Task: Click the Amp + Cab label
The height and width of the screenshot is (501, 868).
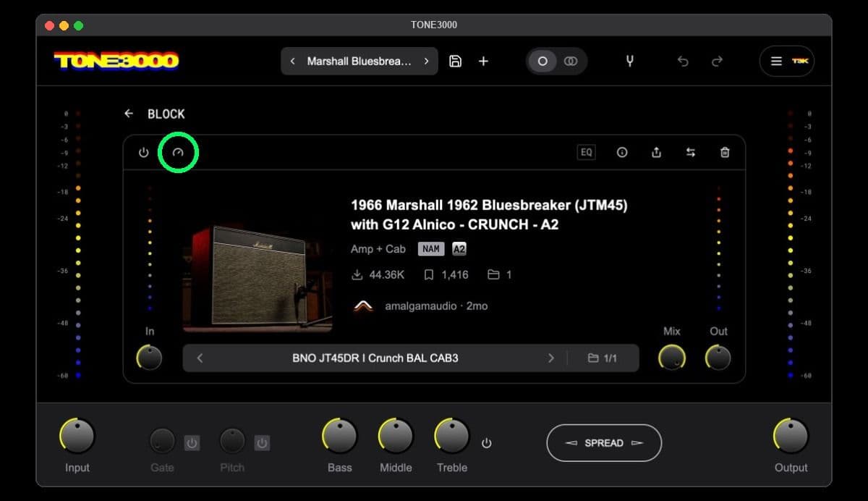Action: (378, 249)
